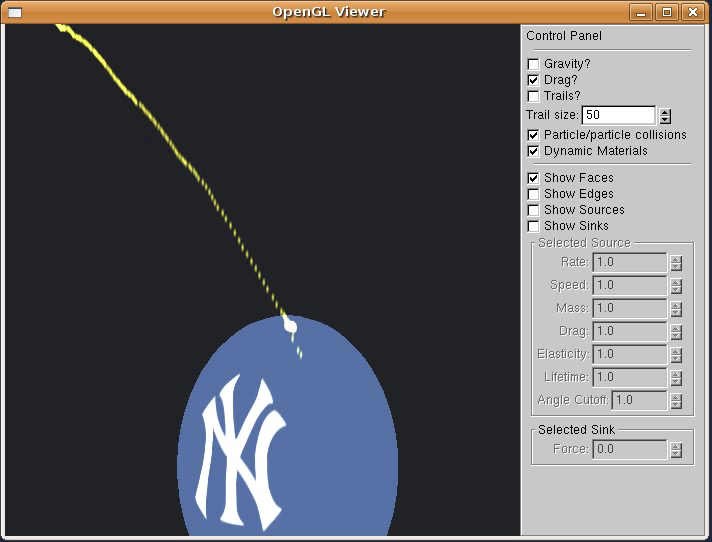The image size is (712, 542).
Task: Check the Show Sinks box
Action: (534, 226)
